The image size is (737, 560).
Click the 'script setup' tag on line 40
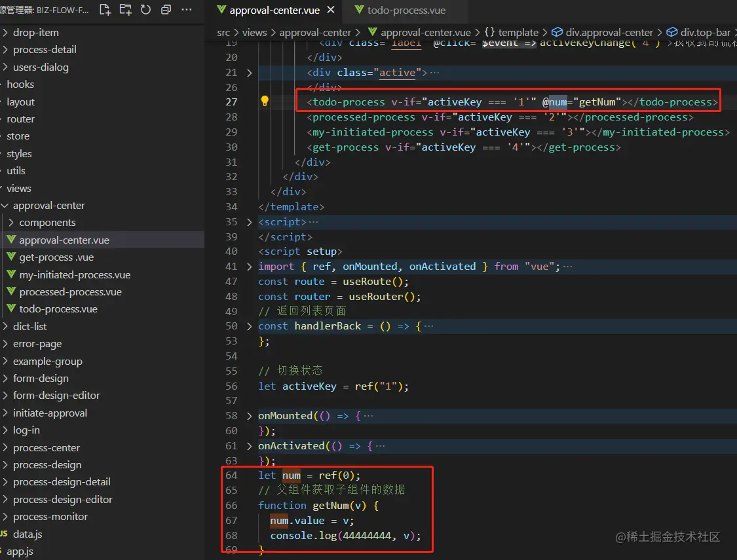point(300,252)
